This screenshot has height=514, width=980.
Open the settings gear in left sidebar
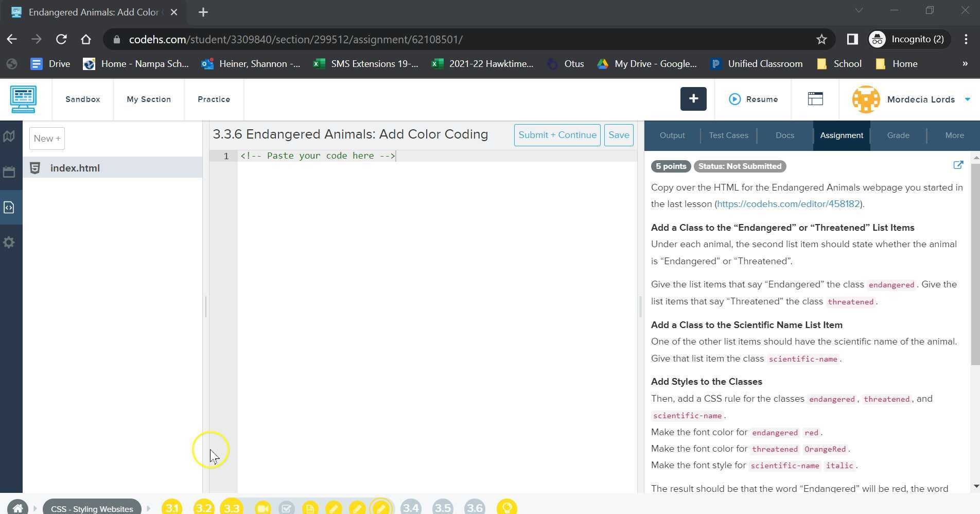pos(9,243)
